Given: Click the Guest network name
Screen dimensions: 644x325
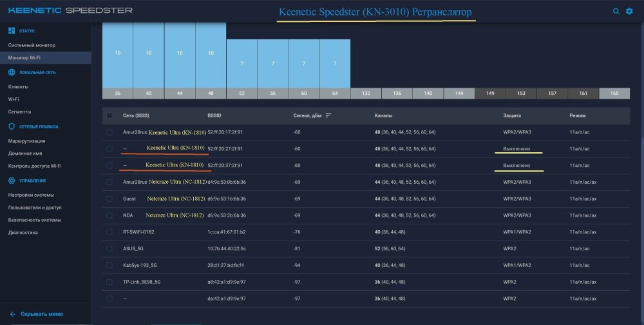Looking at the screenshot, I should 129,199.
